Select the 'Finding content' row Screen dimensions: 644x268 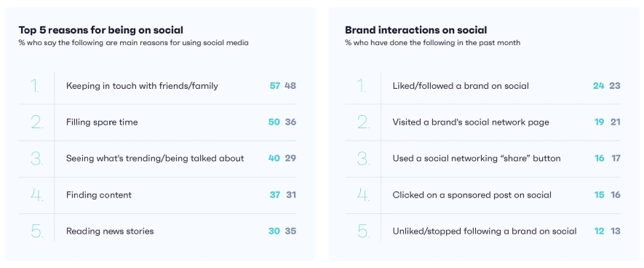click(157, 195)
